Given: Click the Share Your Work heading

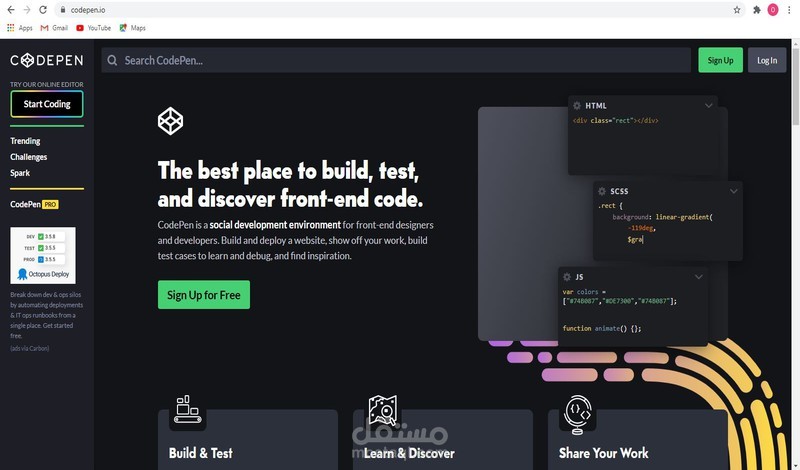Looking at the screenshot, I should [x=604, y=453].
